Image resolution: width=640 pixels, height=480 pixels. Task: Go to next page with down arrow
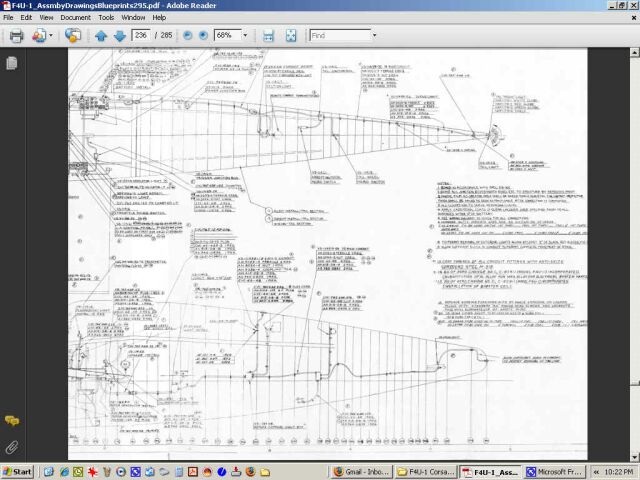tap(120, 36)
